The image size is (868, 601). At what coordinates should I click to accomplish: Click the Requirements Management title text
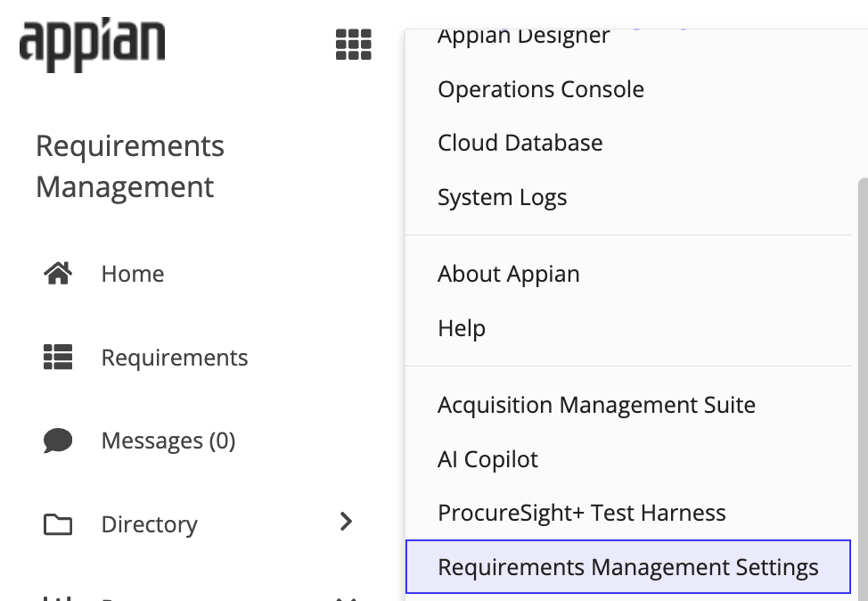click(x=130, y=166)
